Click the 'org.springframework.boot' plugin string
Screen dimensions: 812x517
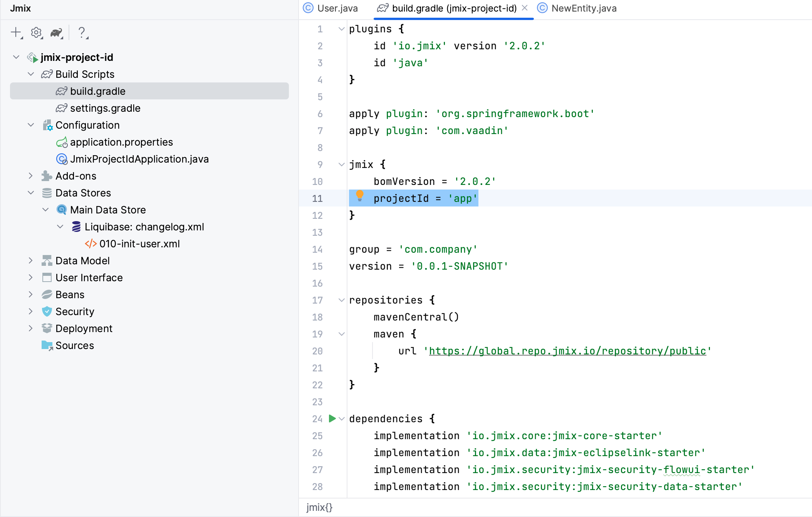point(515,114)
